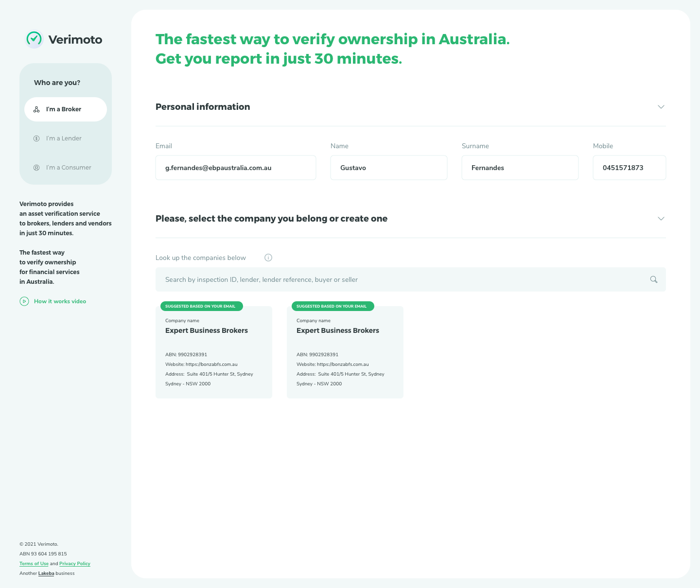Click the company search input box
The height and width of the screenshot is (588, 700).
click(x=411, y=279)
